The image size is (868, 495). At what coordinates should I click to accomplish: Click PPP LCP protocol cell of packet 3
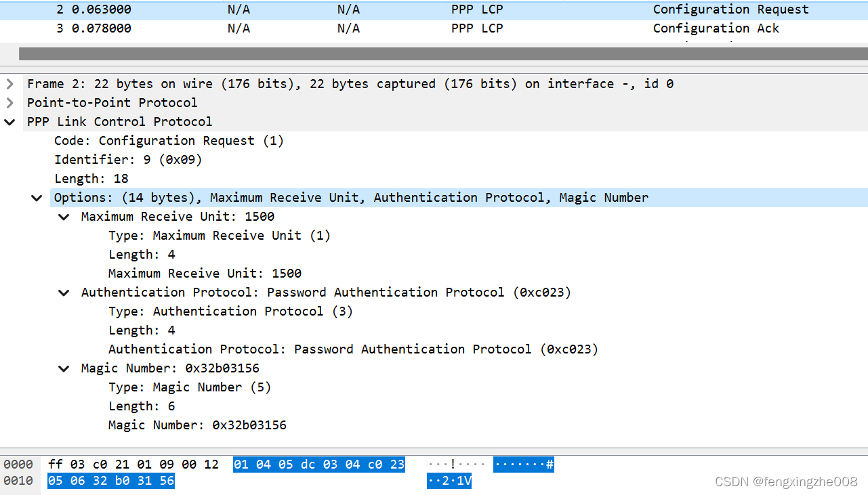click(477, 28)
